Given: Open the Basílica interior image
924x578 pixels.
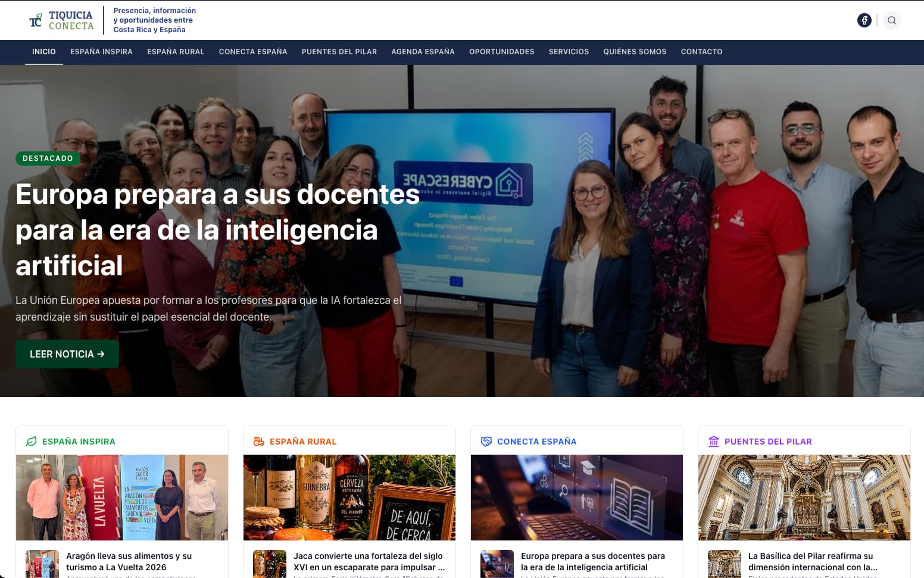Looking at the screenshot, I should click(804, 498).
